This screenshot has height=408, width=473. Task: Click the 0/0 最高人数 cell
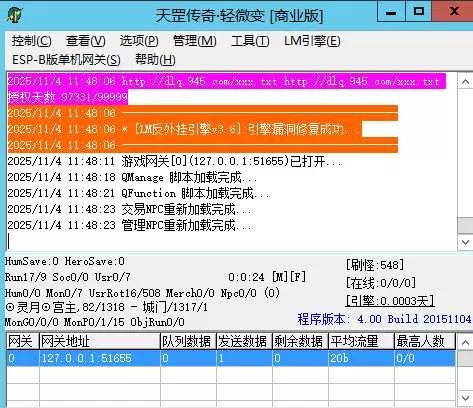(x=425, y=358)
